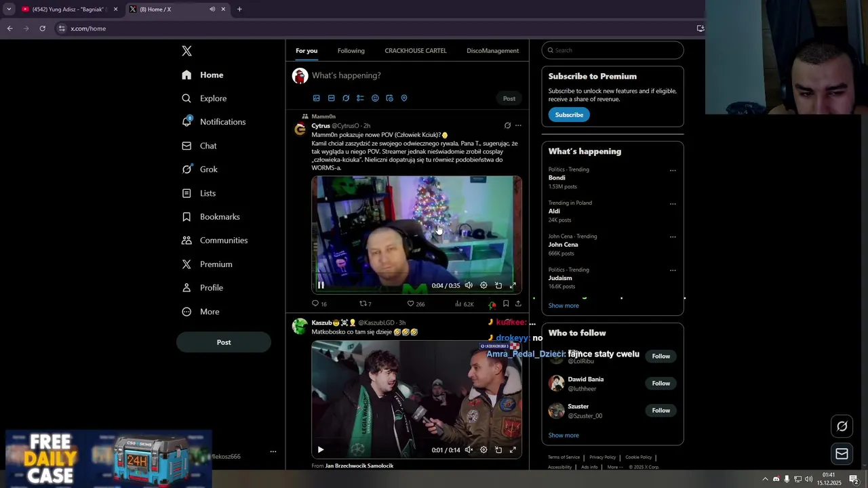Open the floating Grok button
This screenshot has height=488, width=868.
click(x=842, y=426)
